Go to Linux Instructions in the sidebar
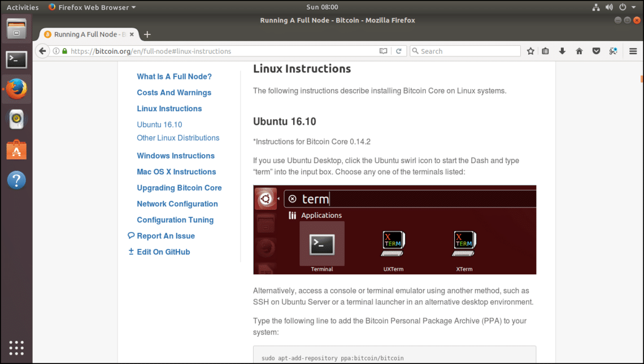The width and height of the screenshot is (644, 364). click(x=169, y=109)
